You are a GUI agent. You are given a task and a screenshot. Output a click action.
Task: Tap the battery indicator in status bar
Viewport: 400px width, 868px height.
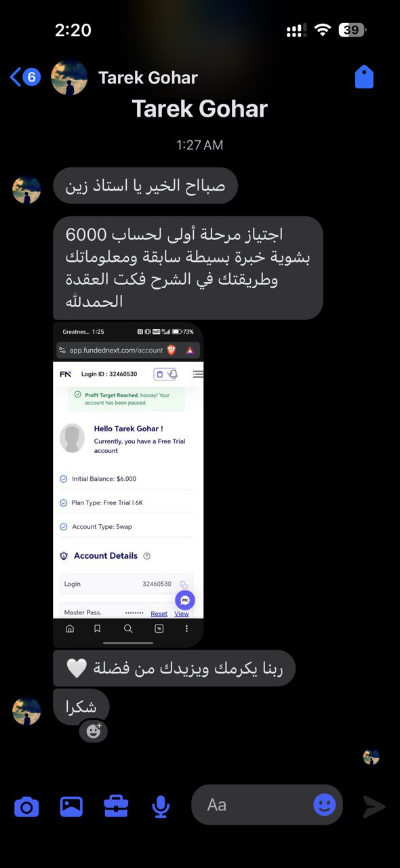[353, 30]
